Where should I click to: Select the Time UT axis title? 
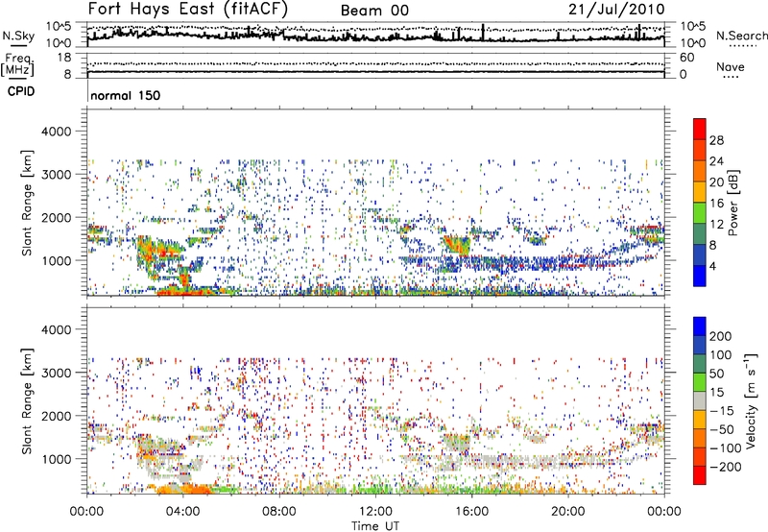coord(375,526)
